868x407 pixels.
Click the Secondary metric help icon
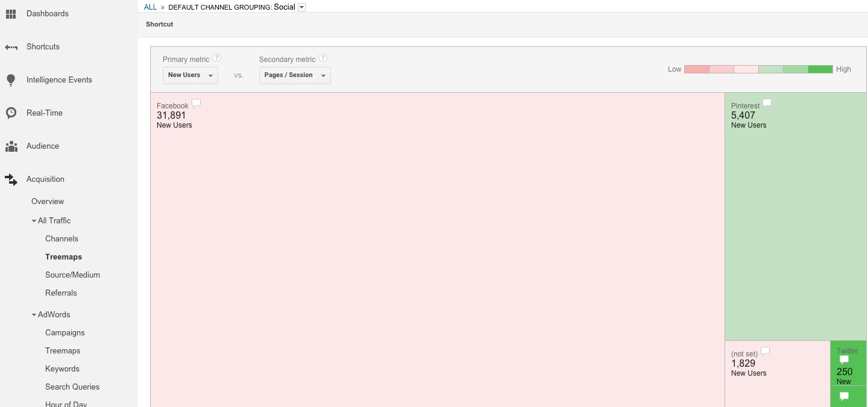[x=323, y=58]
